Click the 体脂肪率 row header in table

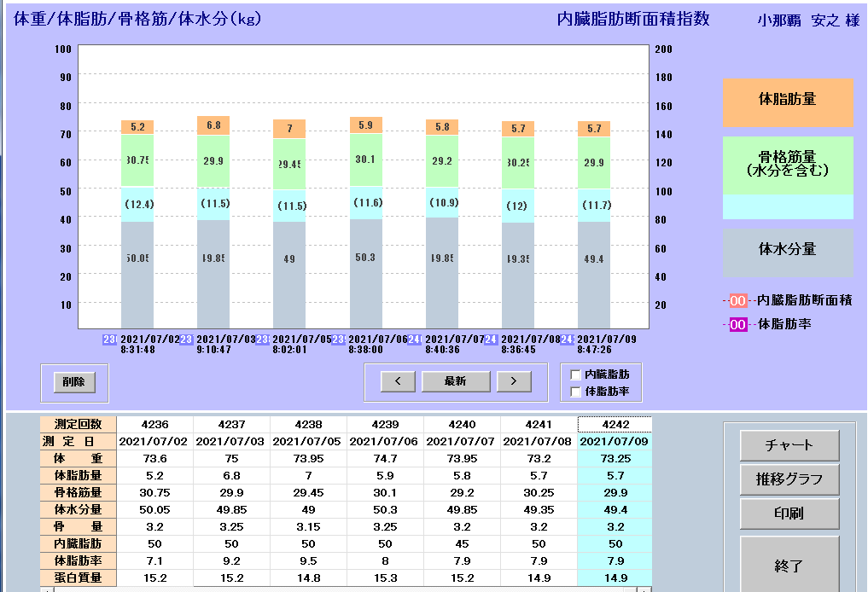[78, 561]
